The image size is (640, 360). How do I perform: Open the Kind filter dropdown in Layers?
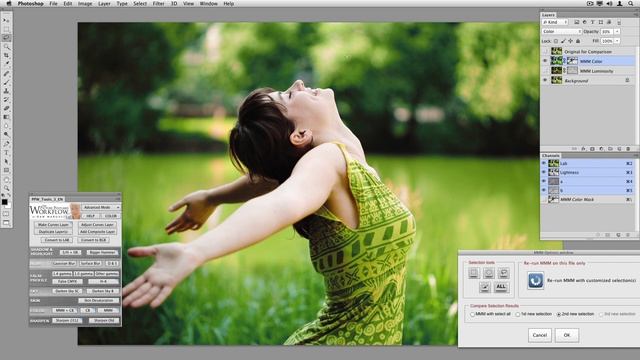(555, 22)
